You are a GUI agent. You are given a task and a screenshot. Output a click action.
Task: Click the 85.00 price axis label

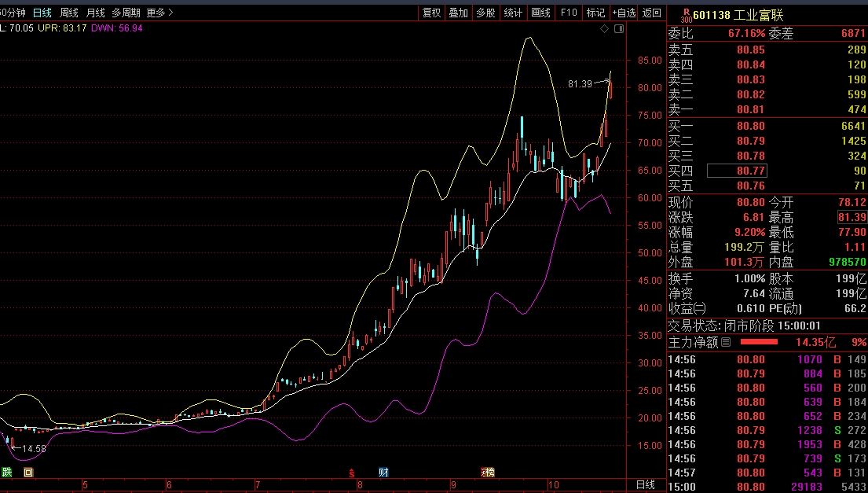650,60
